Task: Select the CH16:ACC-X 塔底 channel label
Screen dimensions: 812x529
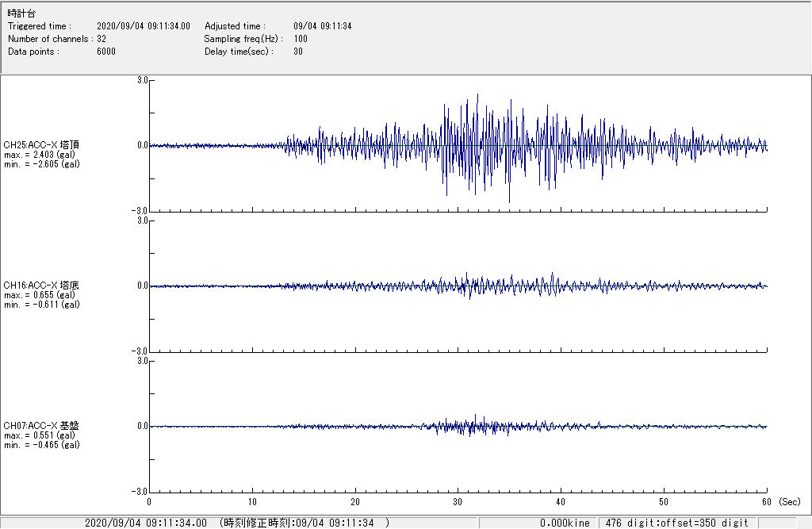Action: click(41, 286)
